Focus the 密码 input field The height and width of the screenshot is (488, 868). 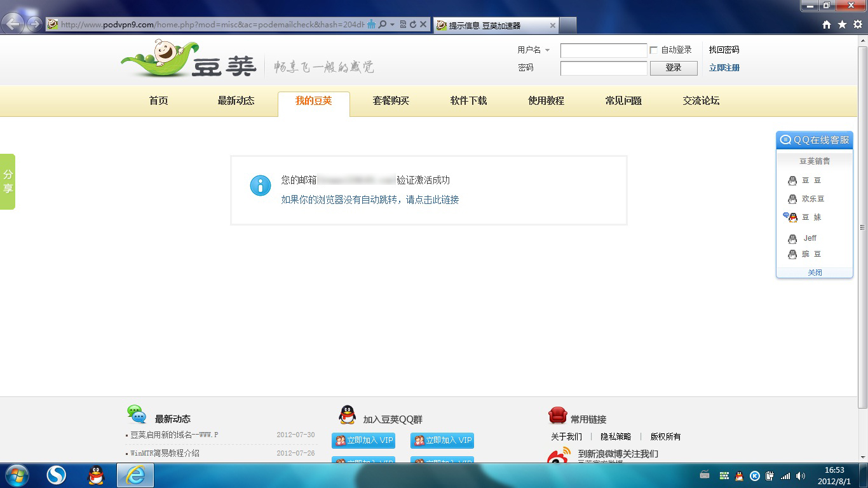[x=604, y=68]
